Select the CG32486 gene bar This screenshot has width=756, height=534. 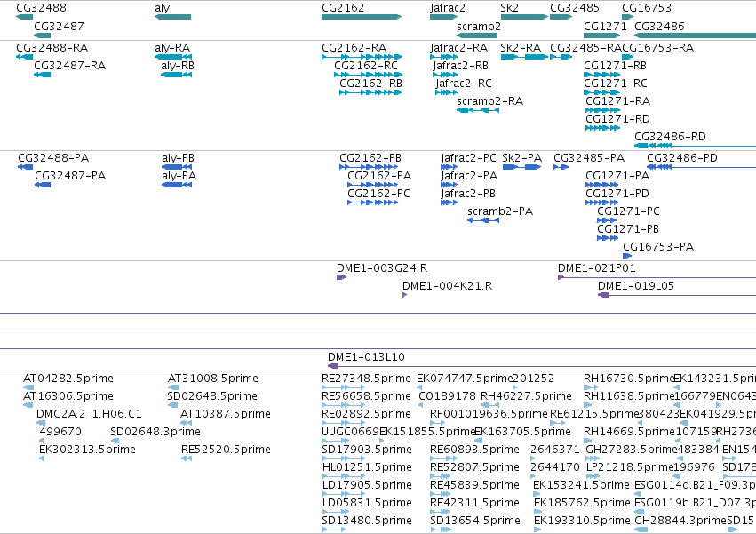(696, 36)
